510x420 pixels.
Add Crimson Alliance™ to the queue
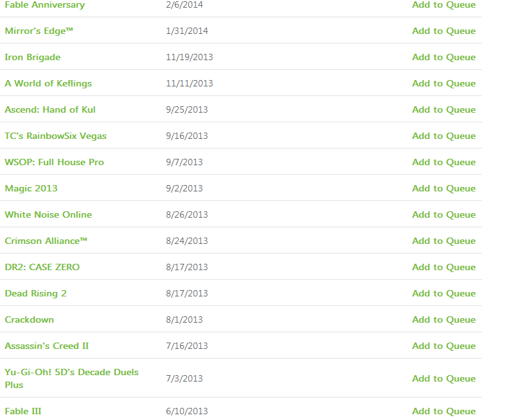[x=443, y=241]
